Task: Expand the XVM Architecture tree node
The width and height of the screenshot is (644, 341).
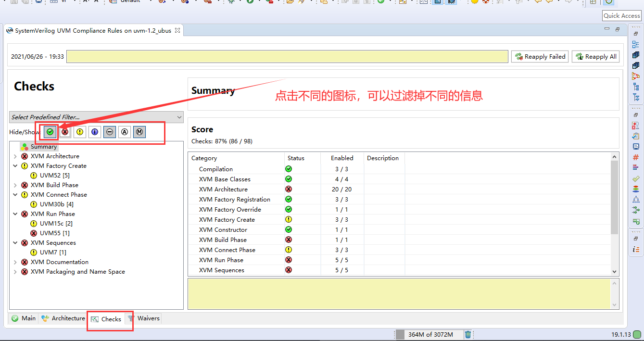Action: 15,156
